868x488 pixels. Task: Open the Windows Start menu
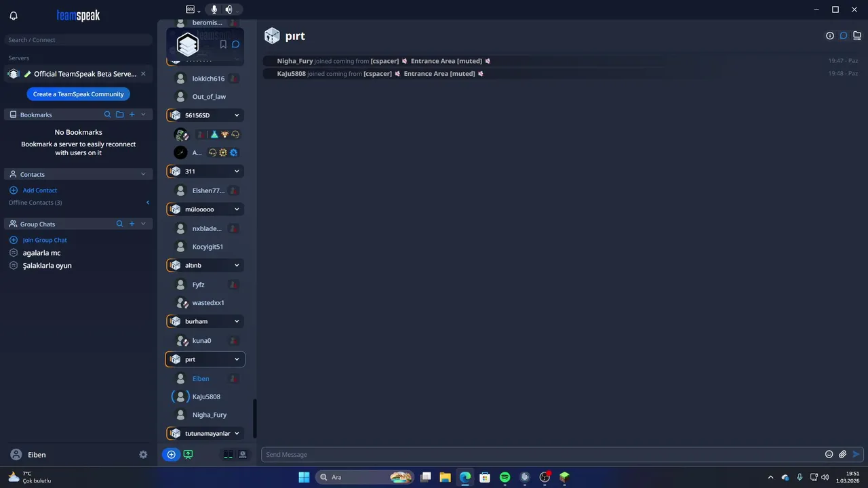pos(304,477)
